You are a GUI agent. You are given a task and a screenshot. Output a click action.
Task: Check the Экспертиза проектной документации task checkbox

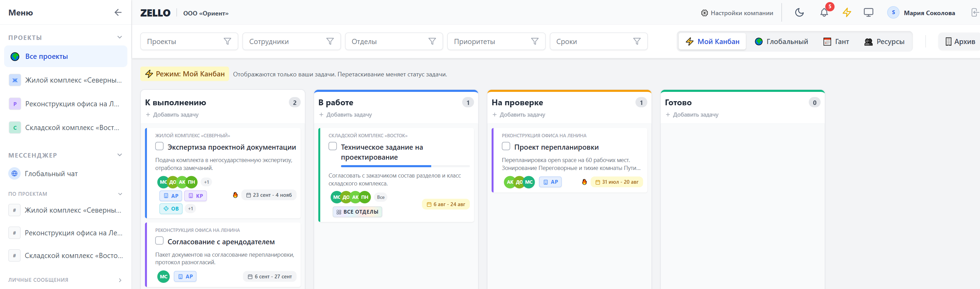point(160,146)
